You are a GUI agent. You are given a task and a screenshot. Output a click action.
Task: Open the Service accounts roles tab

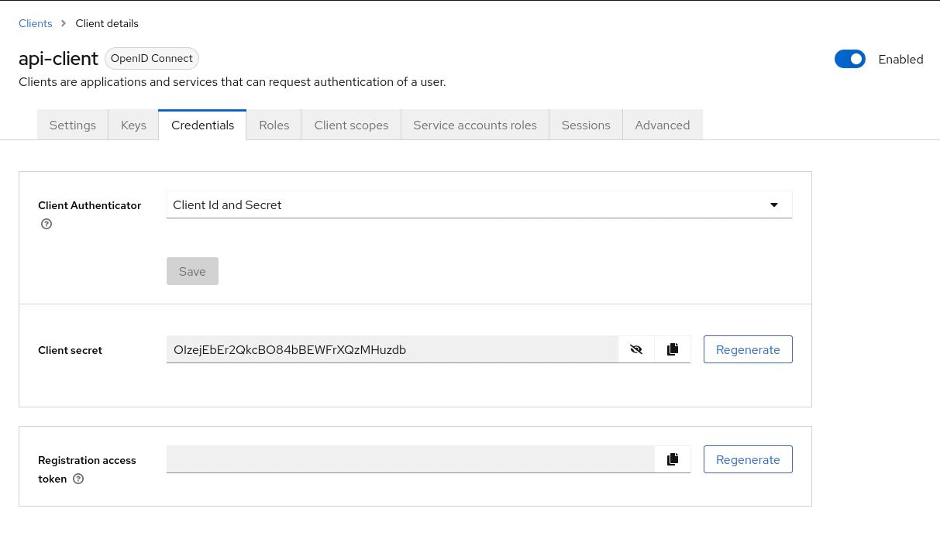pos(475,125)
